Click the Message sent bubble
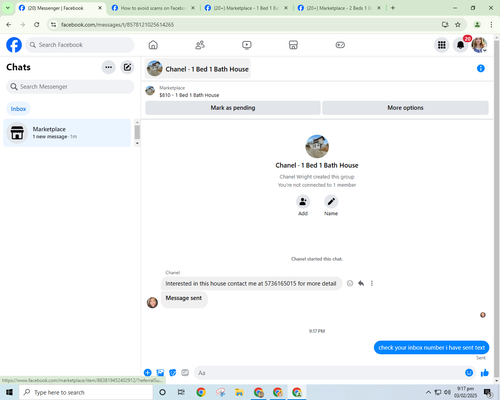 pyautogui.click(x=184, y=299)
